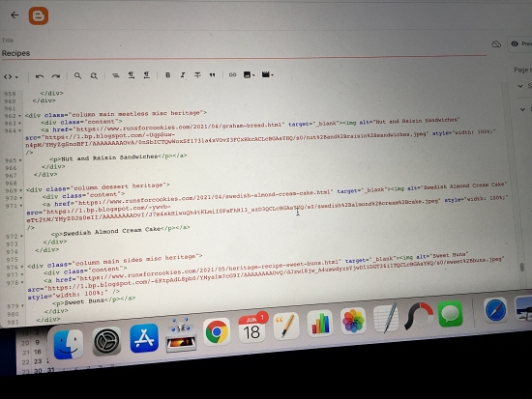The height and width of the screenshot is (399, 532).
Task: Open TextEdit from the Dock
Action: pyautogui.click(x=386, y=318)
